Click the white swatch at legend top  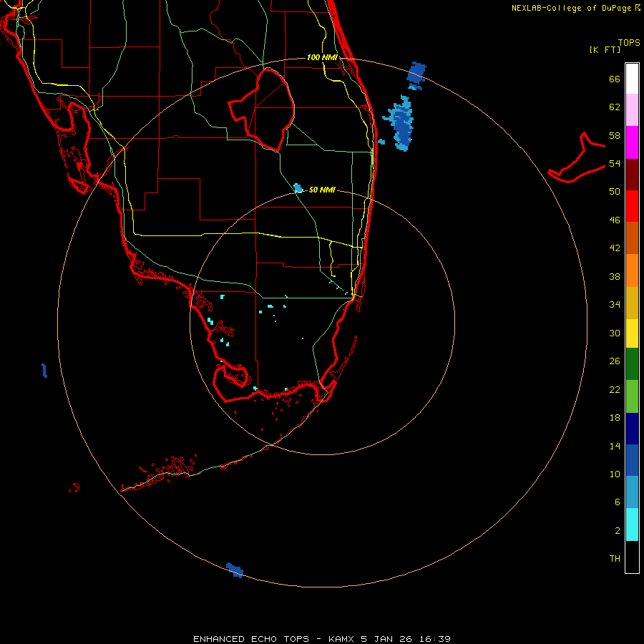tap(632, 79)
